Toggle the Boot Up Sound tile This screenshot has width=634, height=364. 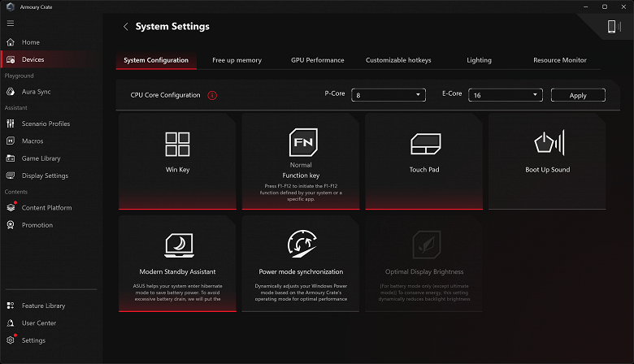(548, 161)
